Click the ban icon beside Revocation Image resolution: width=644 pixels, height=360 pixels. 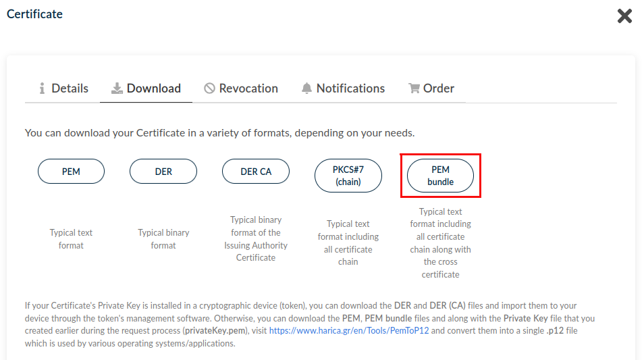coord(209,88)
